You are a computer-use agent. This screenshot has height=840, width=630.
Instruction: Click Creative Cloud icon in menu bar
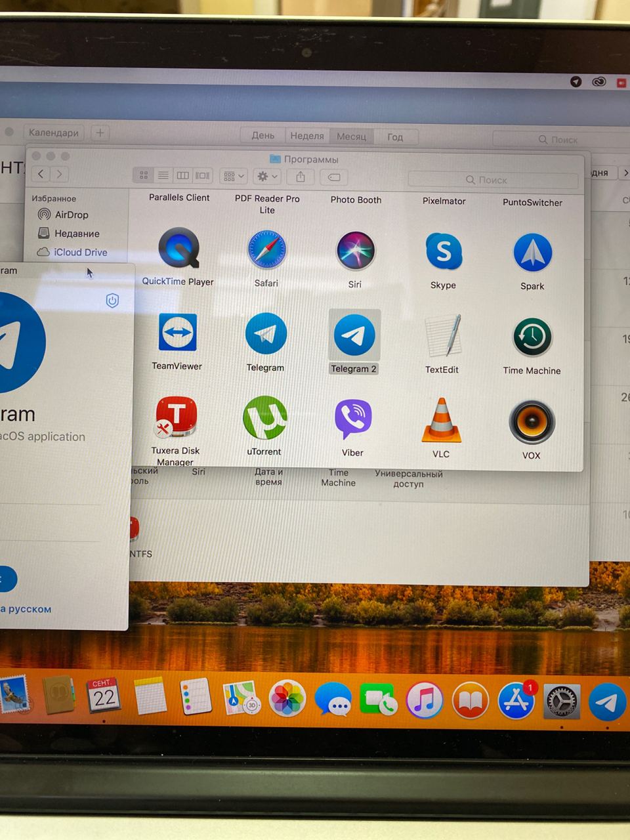coord(598,82)
